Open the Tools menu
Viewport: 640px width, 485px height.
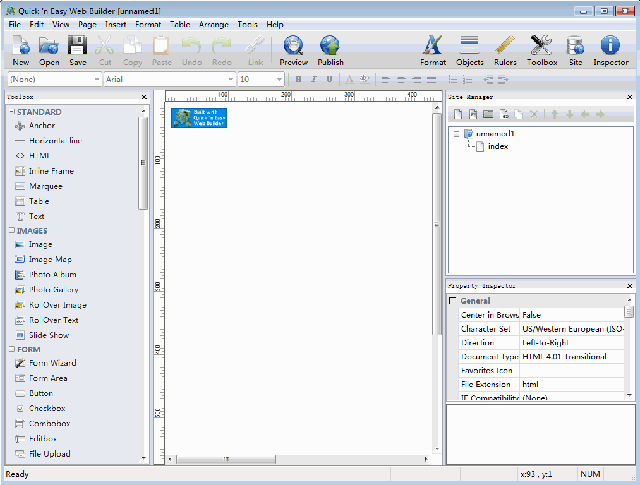pos(247,24)
